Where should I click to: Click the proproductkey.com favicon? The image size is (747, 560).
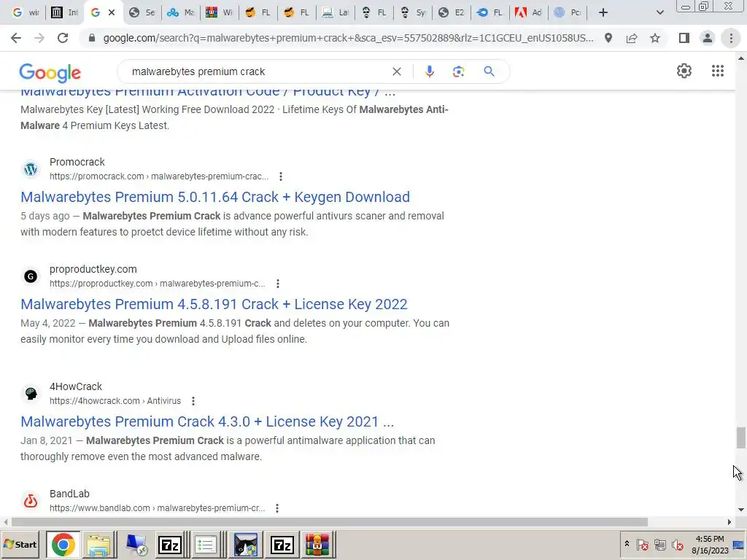(31, 276)
